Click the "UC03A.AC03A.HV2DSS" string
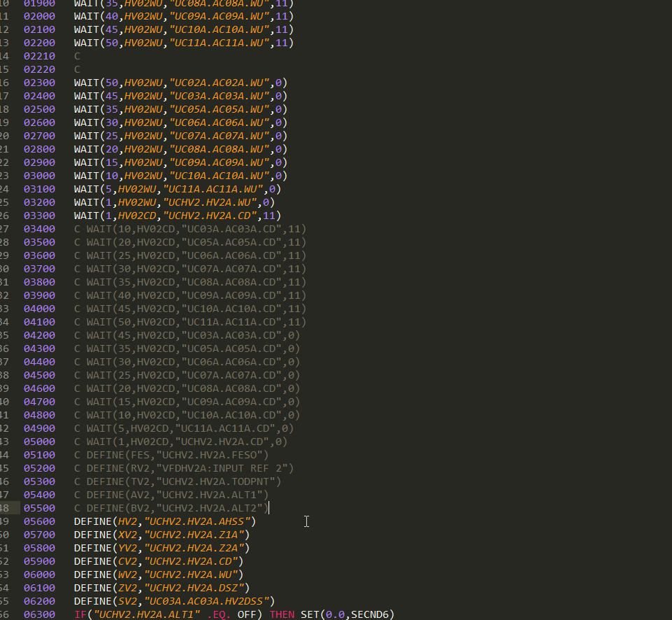The width and height of the screenshot is (672, 620). [206, 601]
